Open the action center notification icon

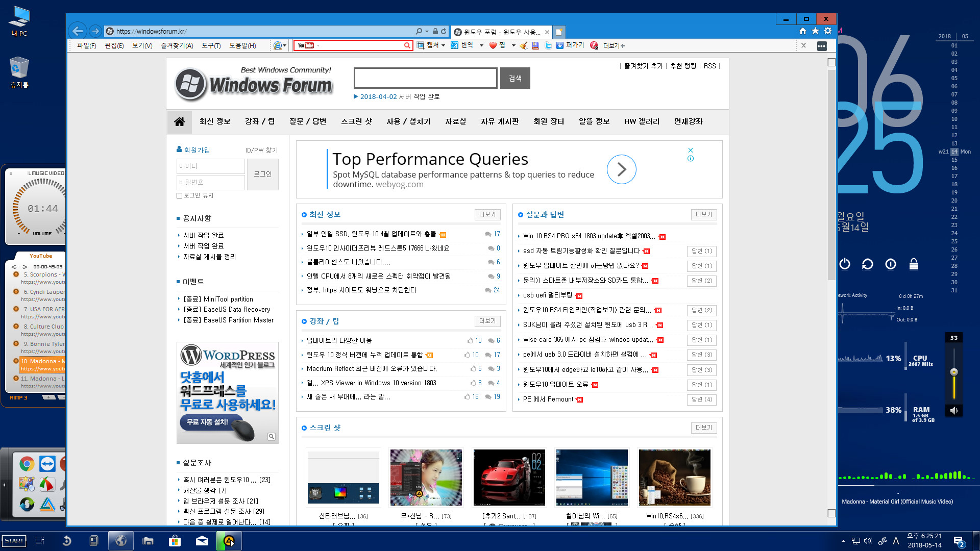[959, 541]
